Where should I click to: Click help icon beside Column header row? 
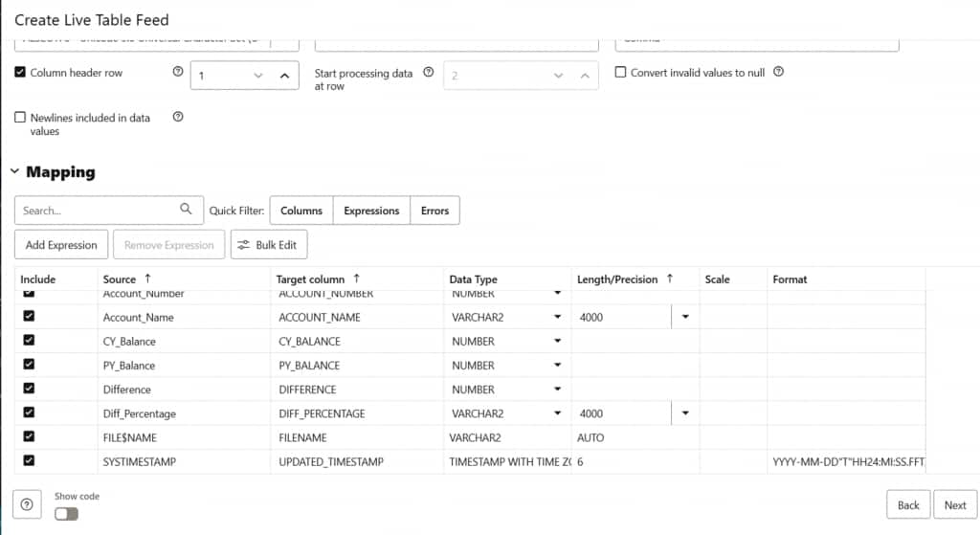[177, 72]
